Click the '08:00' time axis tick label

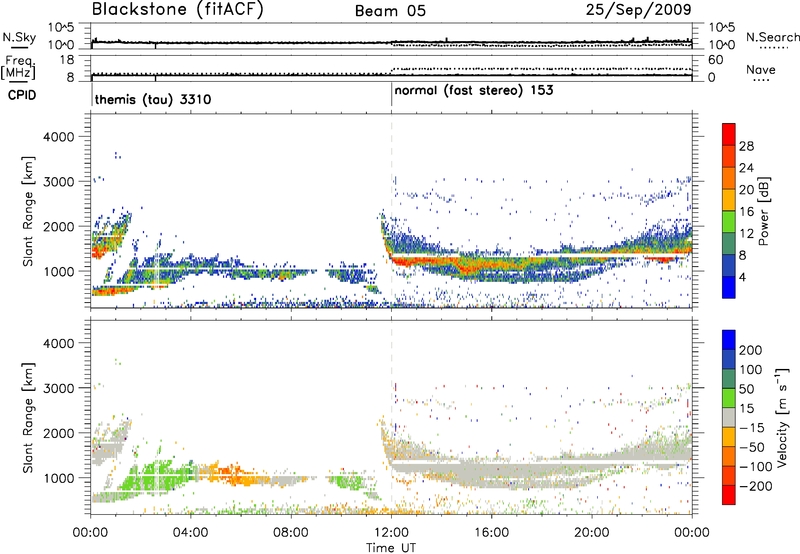(x=291, y=533)
